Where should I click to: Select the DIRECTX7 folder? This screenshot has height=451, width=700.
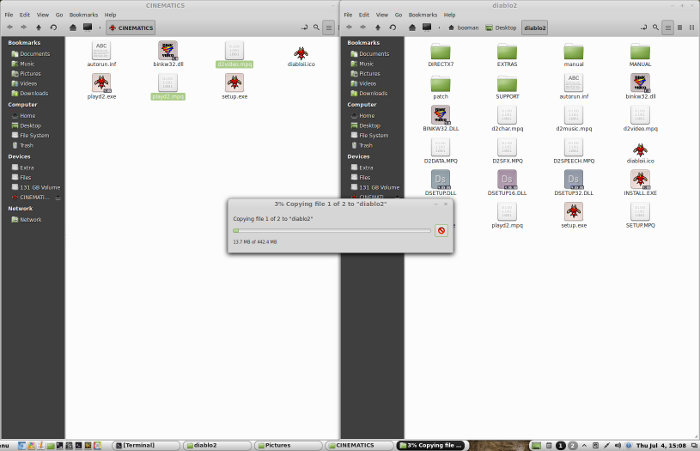(441, 55)
